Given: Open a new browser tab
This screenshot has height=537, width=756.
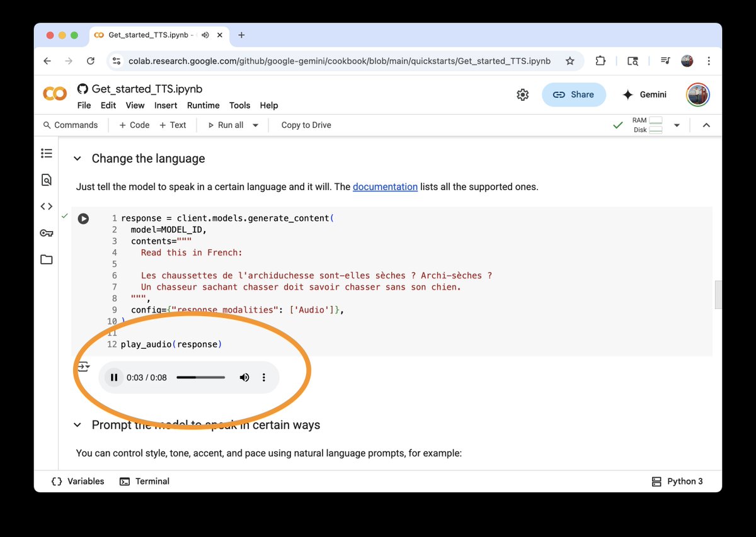Looking at the screenshot, I should [241, 35].
